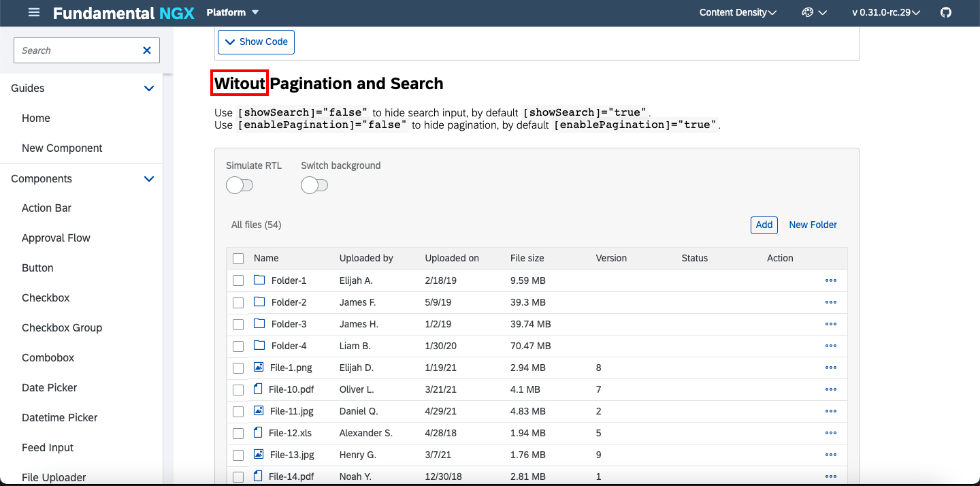This screenshot has width=980, height=486.
Task: Collapse the Components section
Action: pos(148,178)
